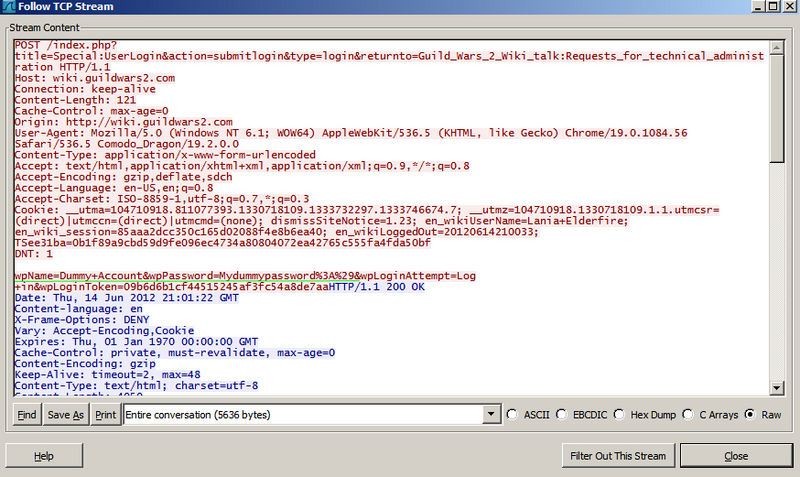Open Help for the TCP stream dialog
This screenshot has width=800, height=477.
coord(44,456)
